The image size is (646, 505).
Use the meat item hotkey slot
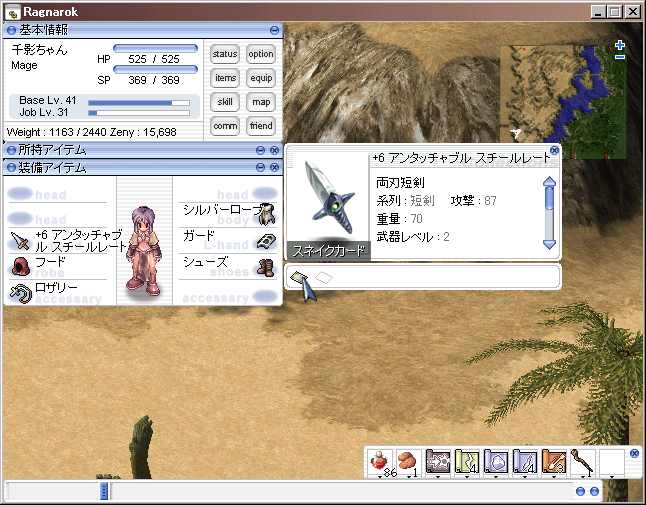(408, 463)
